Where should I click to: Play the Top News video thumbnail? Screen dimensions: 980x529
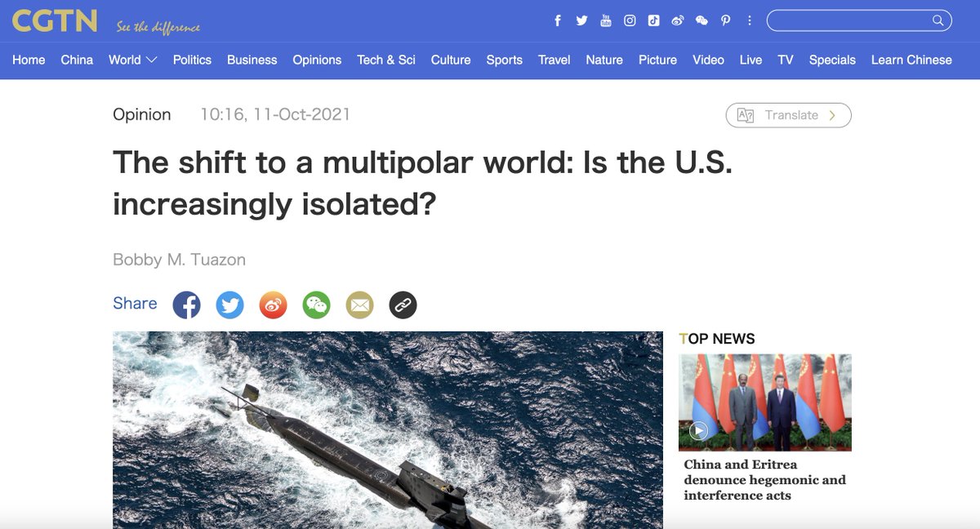[x=765, y=402]
